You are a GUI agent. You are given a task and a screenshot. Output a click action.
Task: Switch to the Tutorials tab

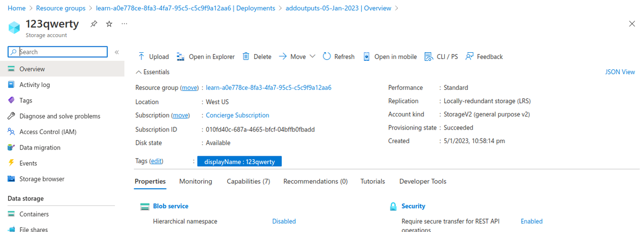(x=373, y=181)
